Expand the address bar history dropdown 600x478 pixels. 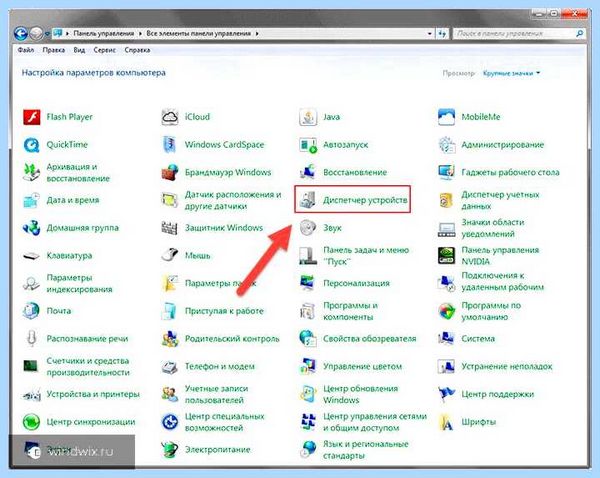[429, 34]
